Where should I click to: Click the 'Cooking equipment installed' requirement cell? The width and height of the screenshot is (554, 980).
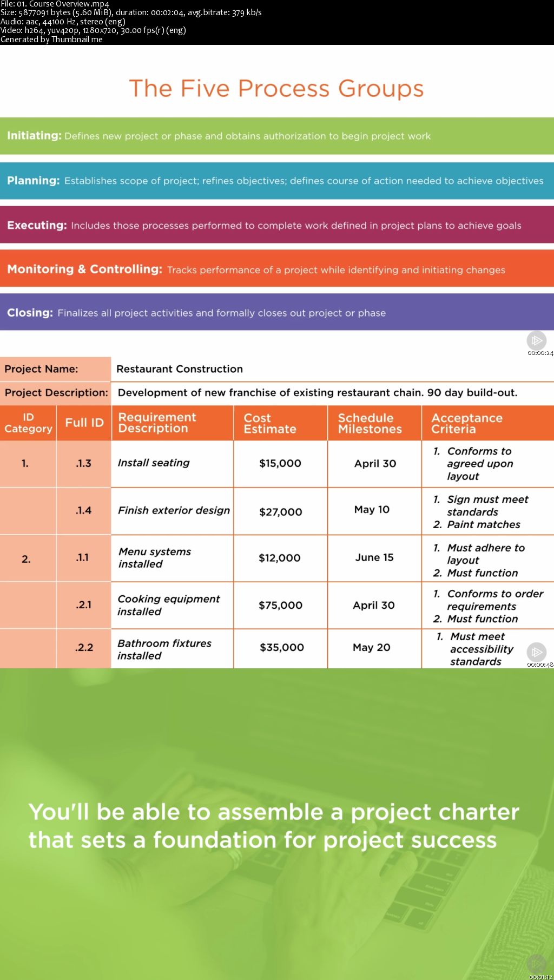(x=173, y=605)
